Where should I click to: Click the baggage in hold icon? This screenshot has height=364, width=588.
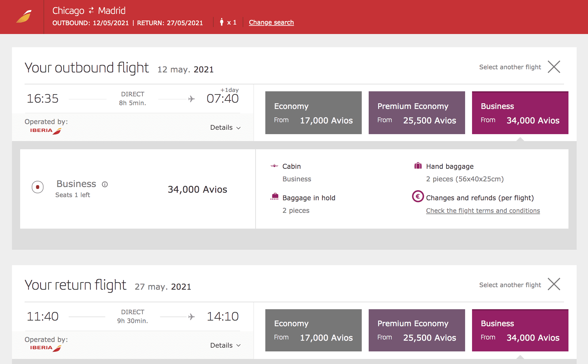[274, 197]
